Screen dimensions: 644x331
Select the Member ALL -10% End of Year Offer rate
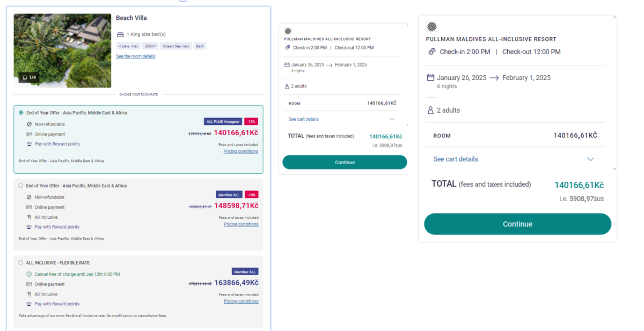coord(21,186)
